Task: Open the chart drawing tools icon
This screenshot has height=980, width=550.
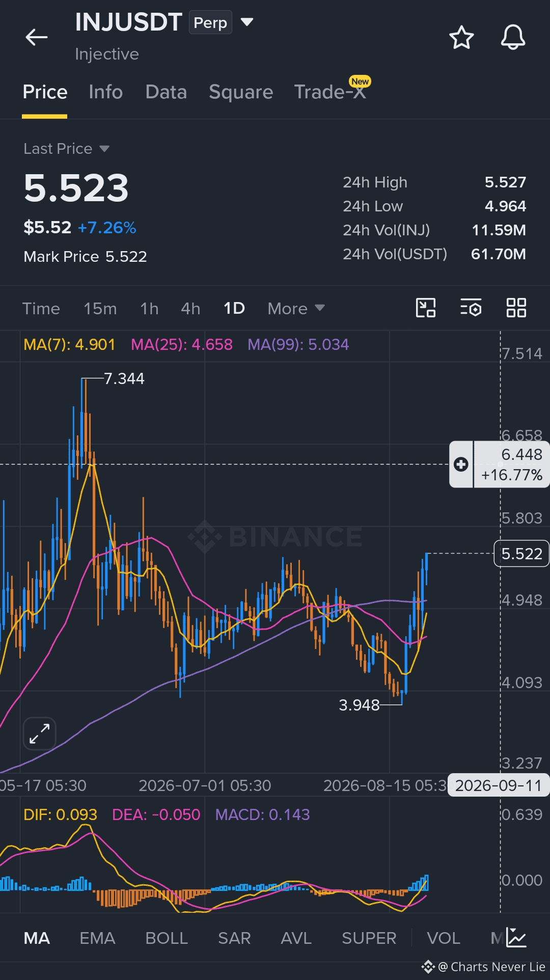Action: point(426,308)
